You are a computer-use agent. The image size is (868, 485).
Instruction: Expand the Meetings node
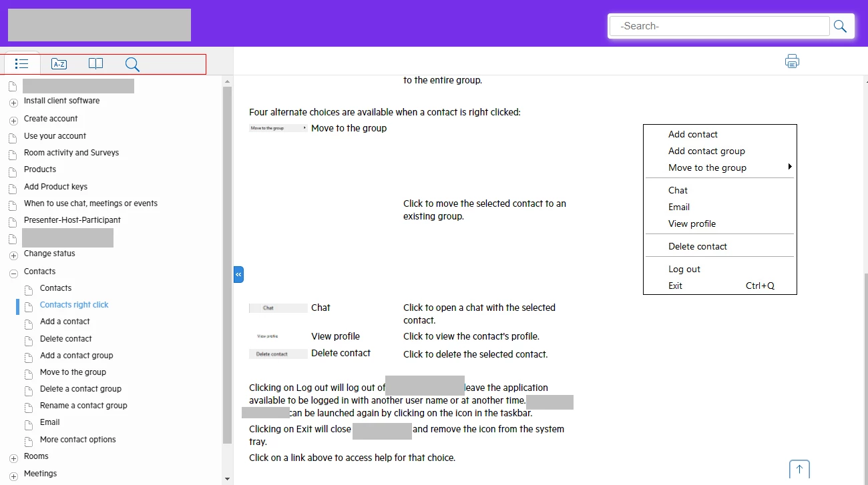pos(13,476)
